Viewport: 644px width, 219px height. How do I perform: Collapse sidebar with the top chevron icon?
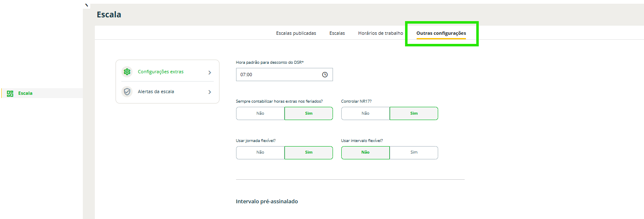86,4
